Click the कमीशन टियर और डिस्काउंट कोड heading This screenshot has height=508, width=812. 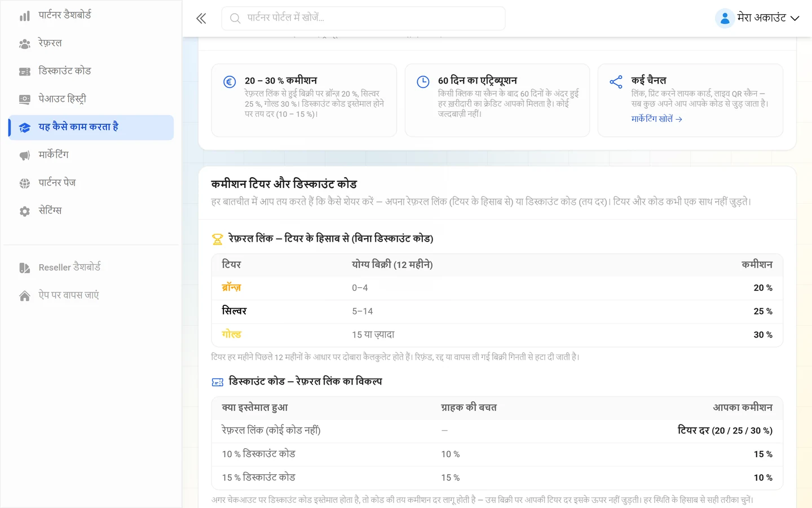tap(284, 184)
